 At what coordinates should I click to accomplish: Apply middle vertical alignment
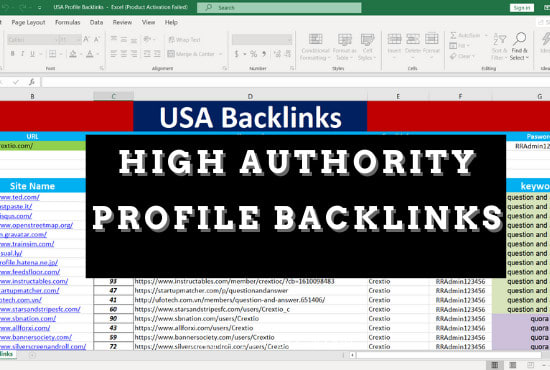coord(124,39)
